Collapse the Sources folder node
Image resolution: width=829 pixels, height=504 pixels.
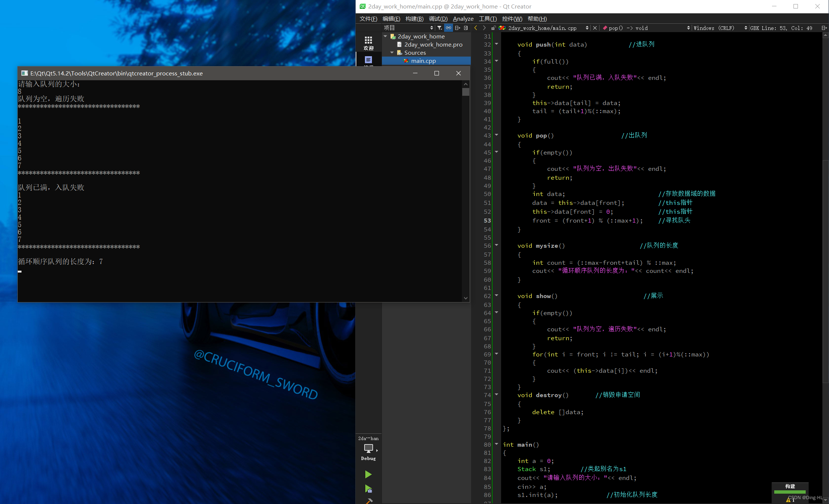(392, 53)
